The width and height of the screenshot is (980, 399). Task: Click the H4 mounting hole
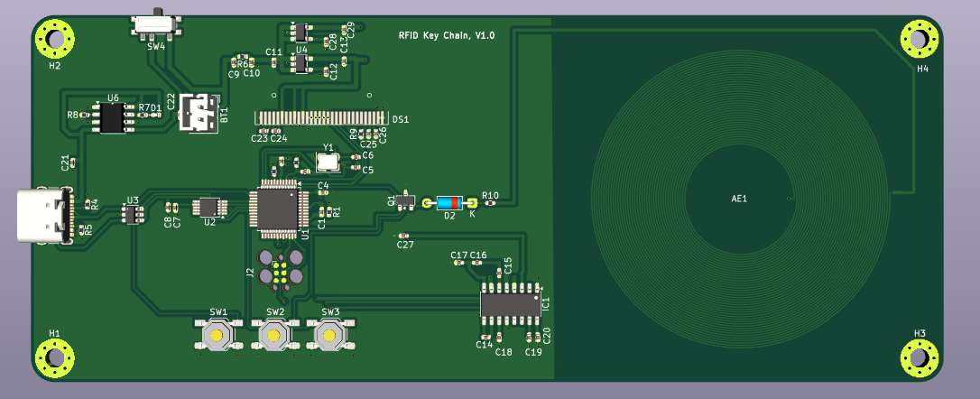[919, 39]
